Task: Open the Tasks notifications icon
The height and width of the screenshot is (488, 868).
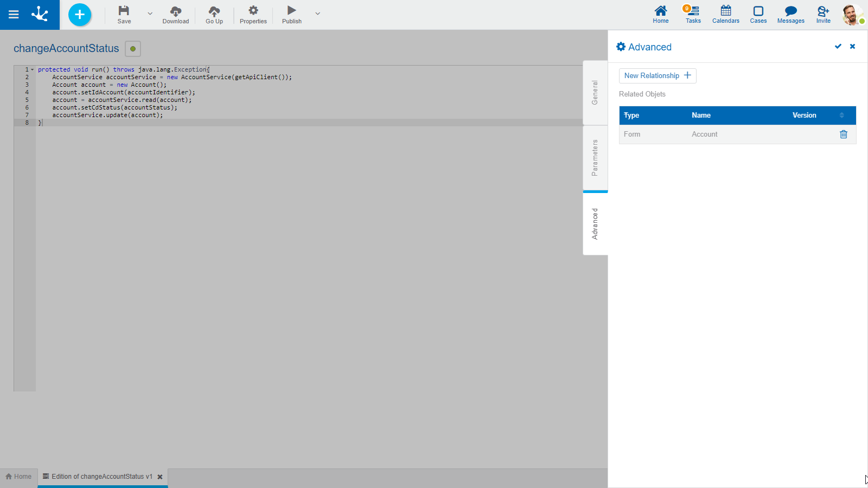Action: [693, 11]
